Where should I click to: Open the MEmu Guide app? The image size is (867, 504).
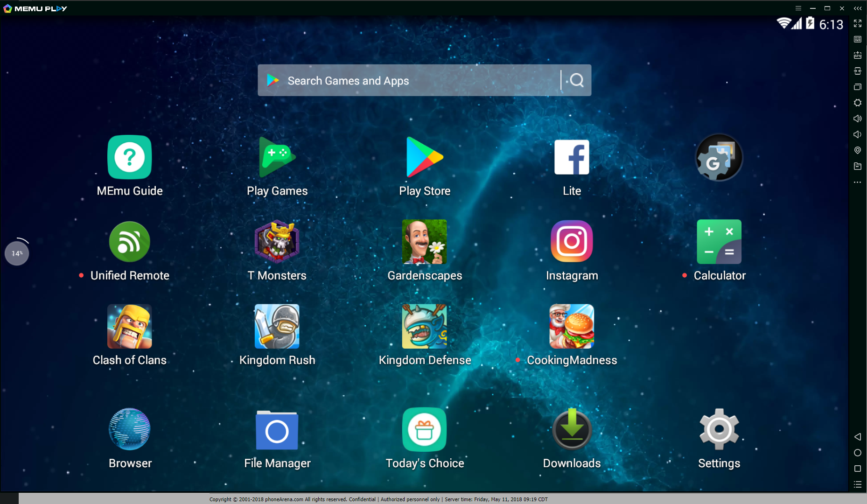[130, 157]
